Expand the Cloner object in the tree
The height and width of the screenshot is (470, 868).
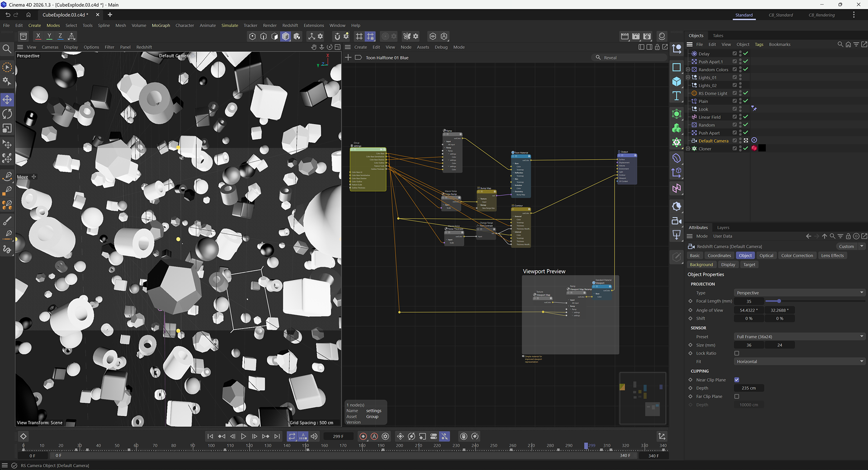coord(688,149)
